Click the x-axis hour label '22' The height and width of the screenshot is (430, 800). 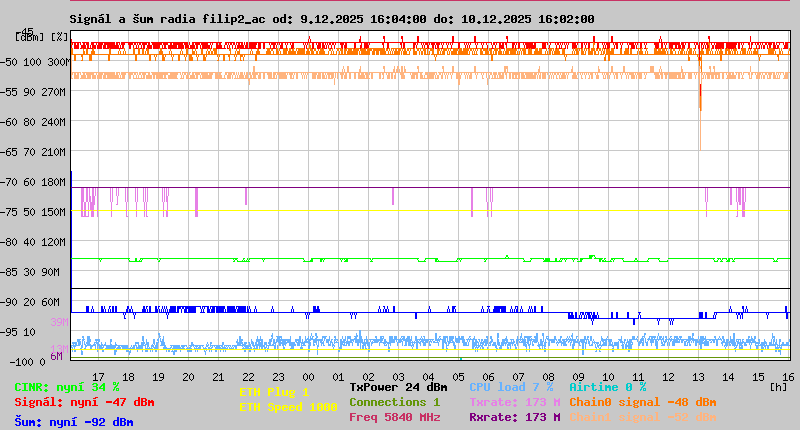tap(248, 377)
